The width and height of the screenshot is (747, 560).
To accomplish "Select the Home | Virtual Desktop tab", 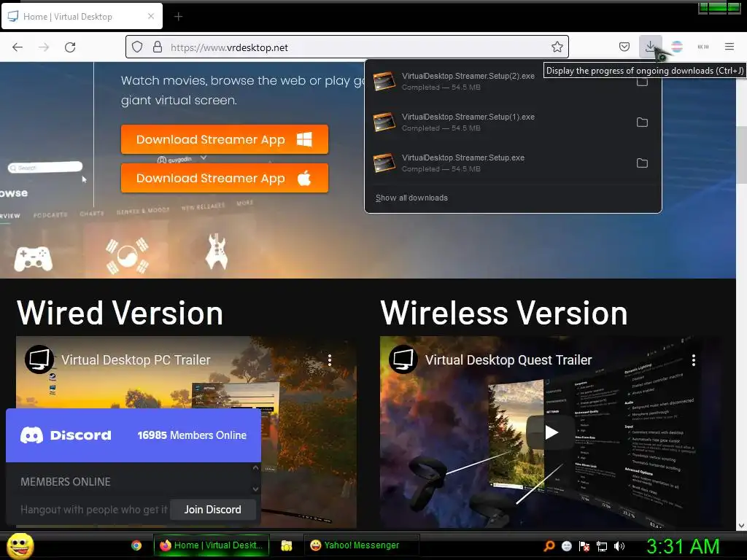I will point(82,17).
